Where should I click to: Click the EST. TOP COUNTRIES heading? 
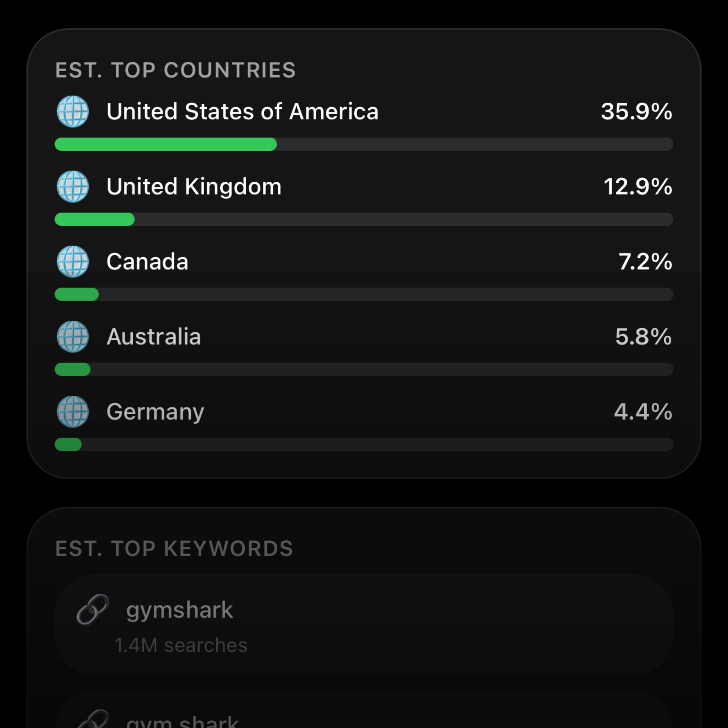(175, 70)
